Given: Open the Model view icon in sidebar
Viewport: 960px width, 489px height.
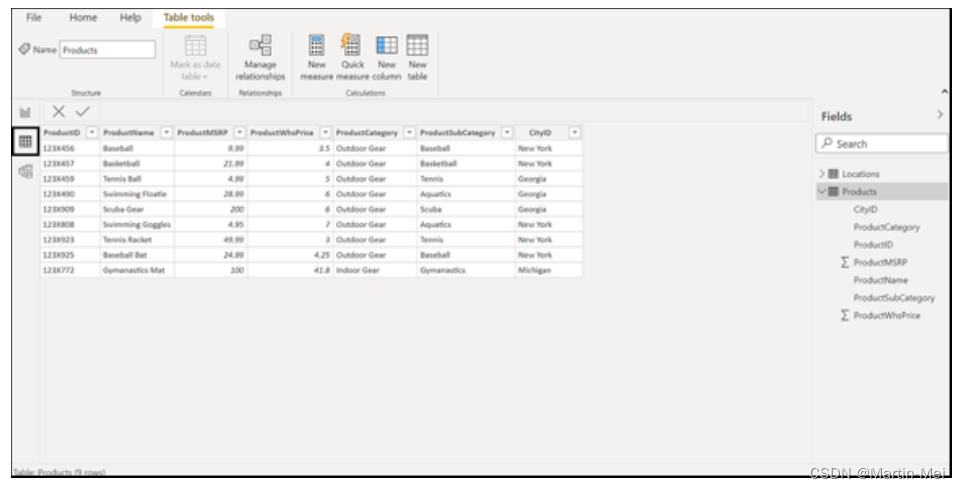Looking at the screenshot, I should point(25,171).
